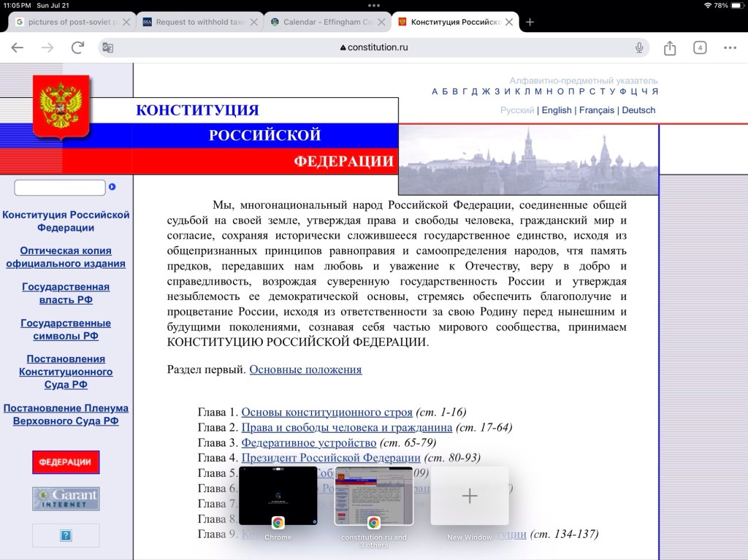Open the share sheet icon
This screenshot has width=748, height=560.
point(670,48)
